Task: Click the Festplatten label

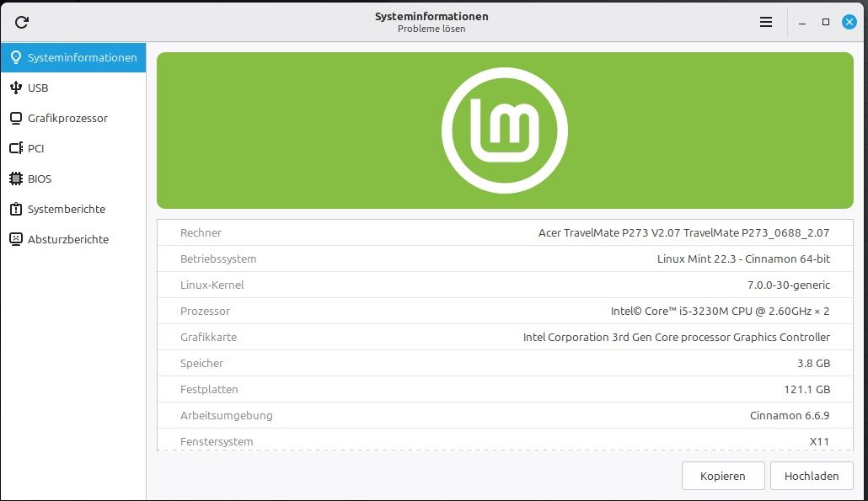Action: click(x=209, y=389)
